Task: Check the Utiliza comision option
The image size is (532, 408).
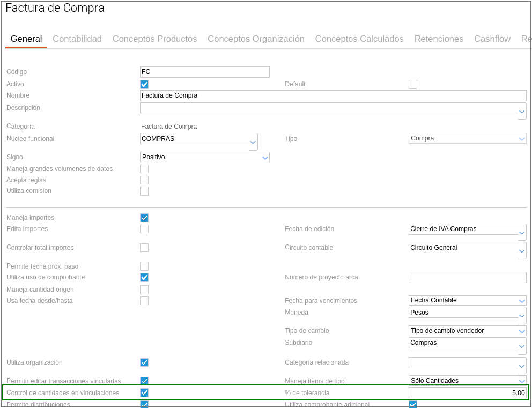Action: [x=144, y=191]
